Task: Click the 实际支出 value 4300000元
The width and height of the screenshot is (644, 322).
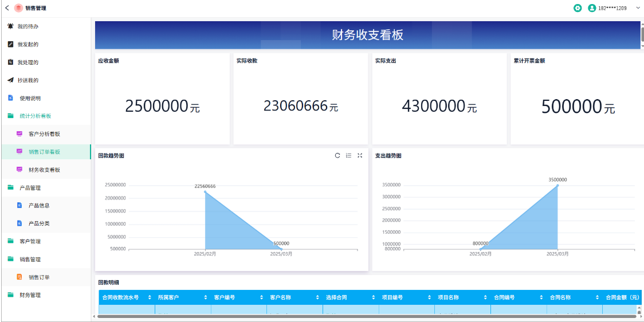Action: [x=439, y=107]
